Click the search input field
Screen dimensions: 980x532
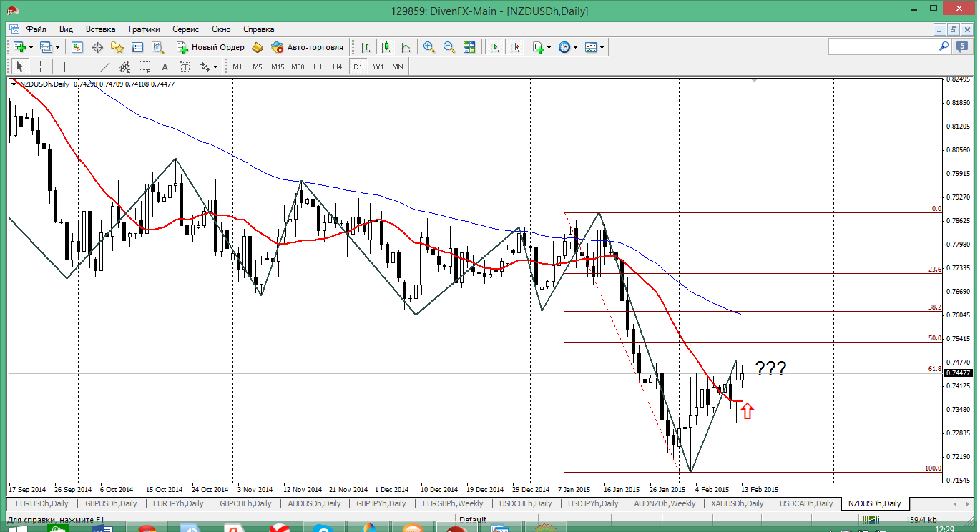tap(883, 46)
